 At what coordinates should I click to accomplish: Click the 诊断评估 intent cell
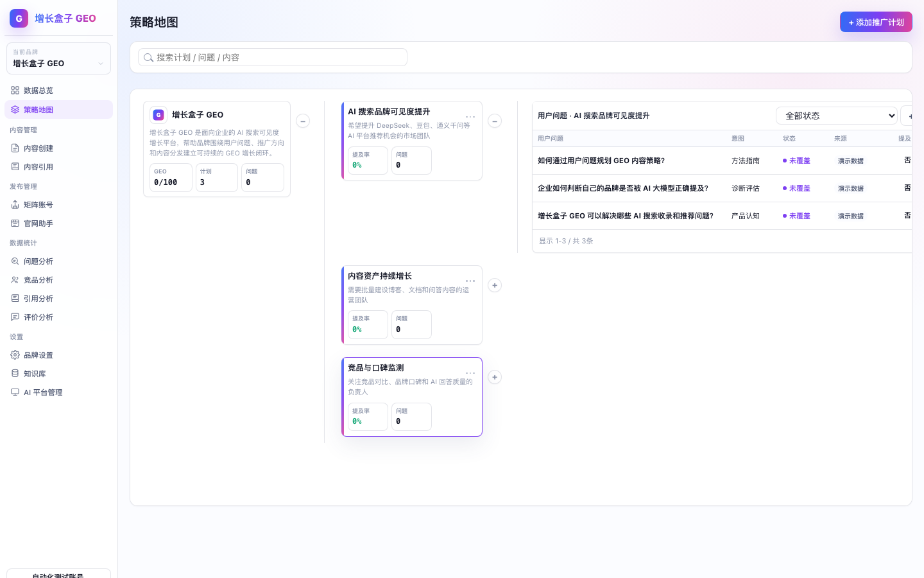coord(746,188)
